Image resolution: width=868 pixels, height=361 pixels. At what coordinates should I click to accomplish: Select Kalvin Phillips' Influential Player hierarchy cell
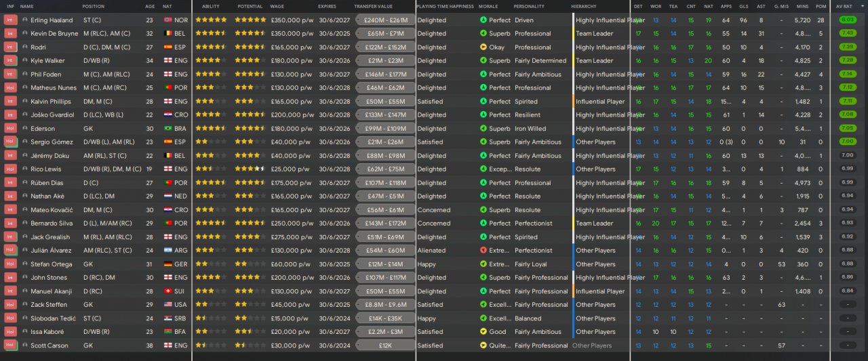600,102
